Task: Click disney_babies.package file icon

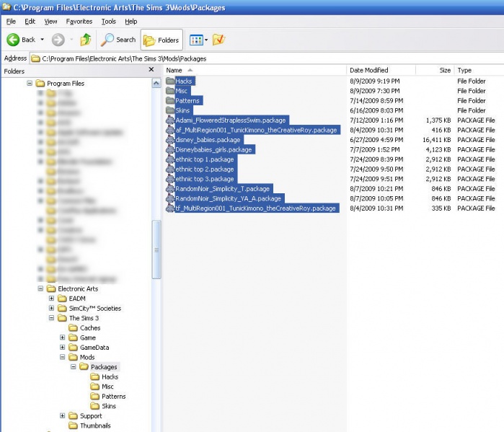Action: pos(170,139)
